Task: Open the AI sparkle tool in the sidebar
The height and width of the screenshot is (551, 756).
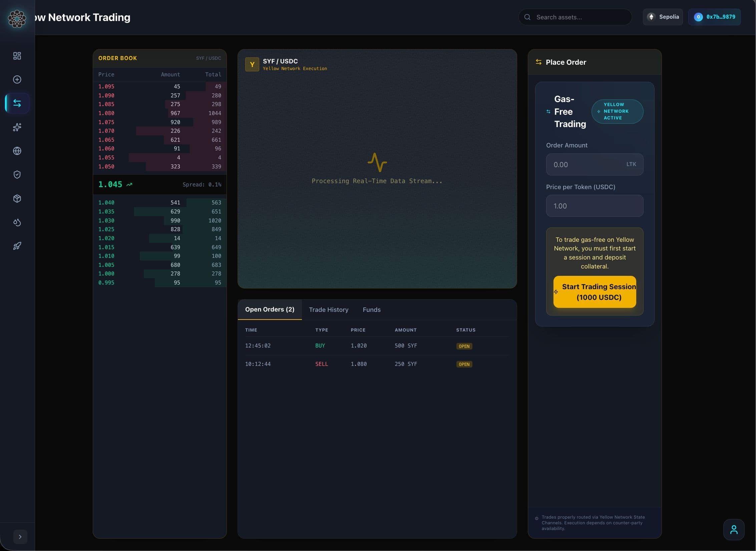Action: (17, 127)
